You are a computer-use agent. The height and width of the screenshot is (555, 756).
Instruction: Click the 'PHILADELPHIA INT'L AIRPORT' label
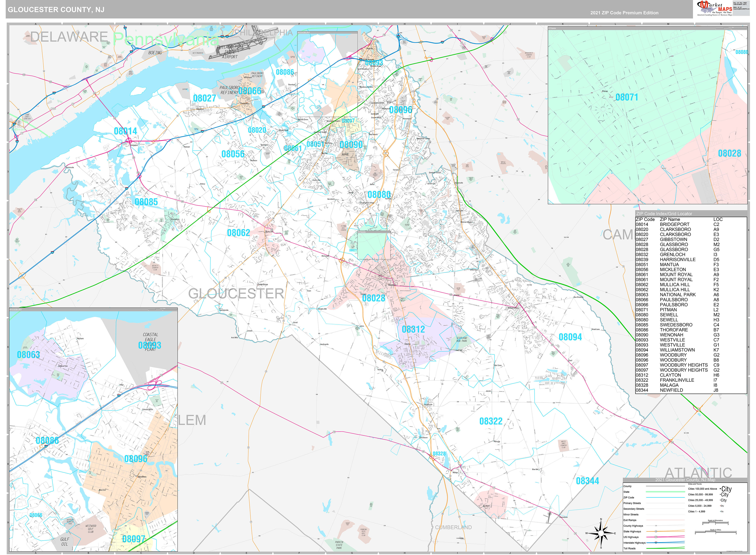(x=230, y=52)
